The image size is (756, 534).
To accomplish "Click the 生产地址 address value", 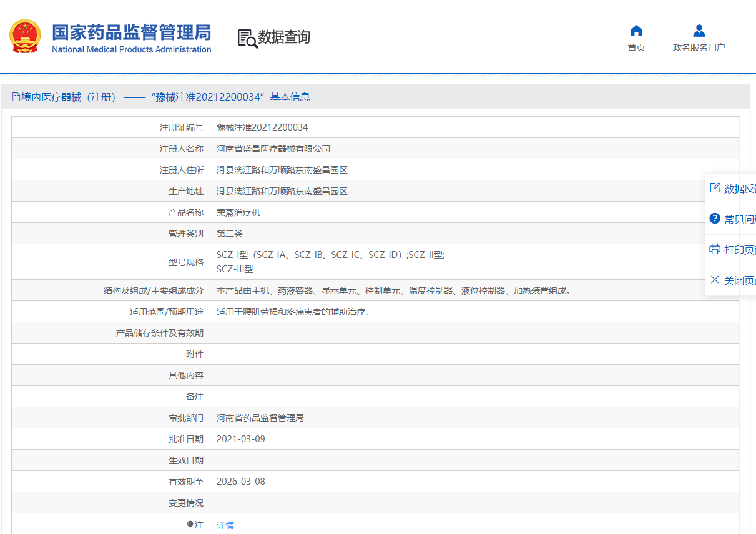I will [282, 191].
